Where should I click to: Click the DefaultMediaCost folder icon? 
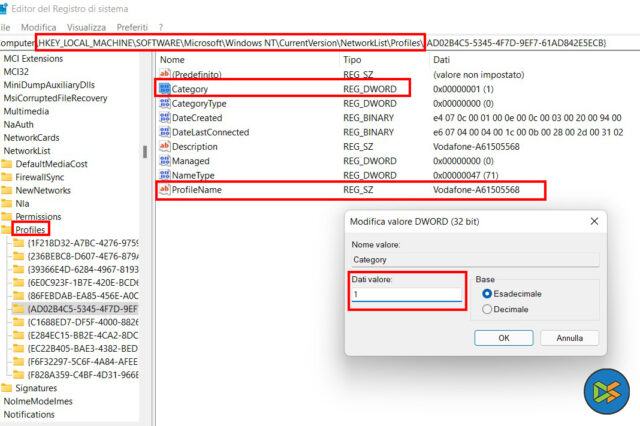tap(7, 164)
